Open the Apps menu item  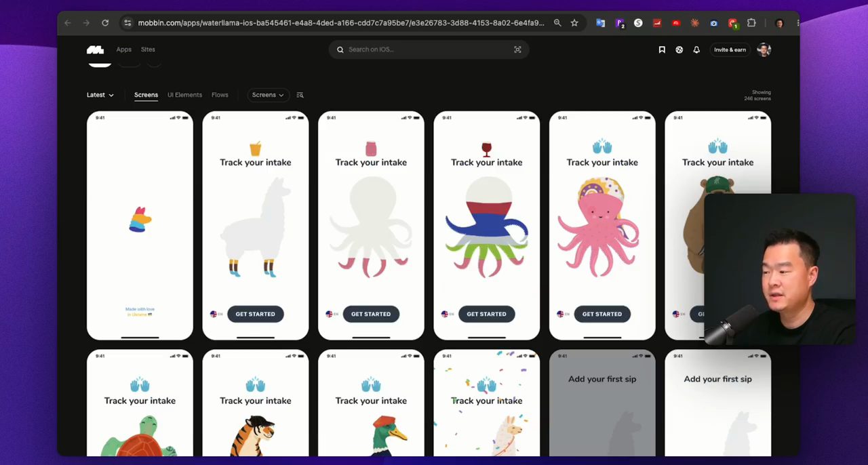[x=123, y=49]
